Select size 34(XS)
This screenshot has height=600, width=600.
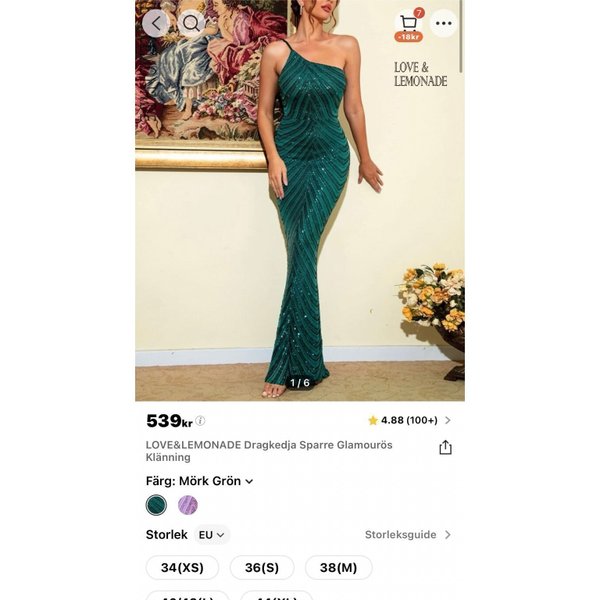pos(182,567)
